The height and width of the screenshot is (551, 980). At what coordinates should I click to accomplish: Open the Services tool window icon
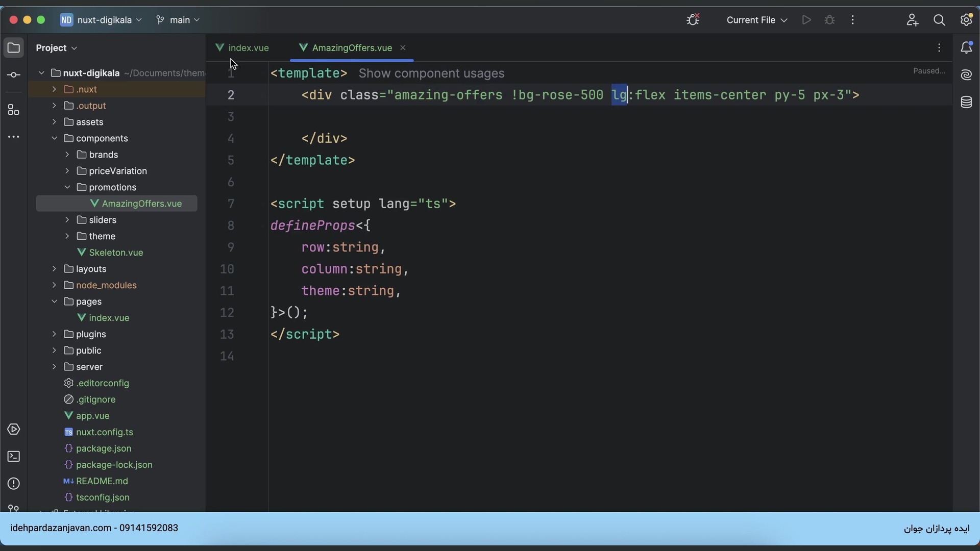tap(14, 430)
